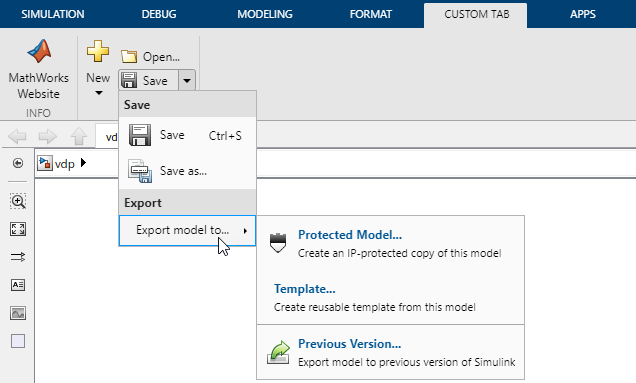
Task: Click the Save toolbar button
Action: point(148,80)
